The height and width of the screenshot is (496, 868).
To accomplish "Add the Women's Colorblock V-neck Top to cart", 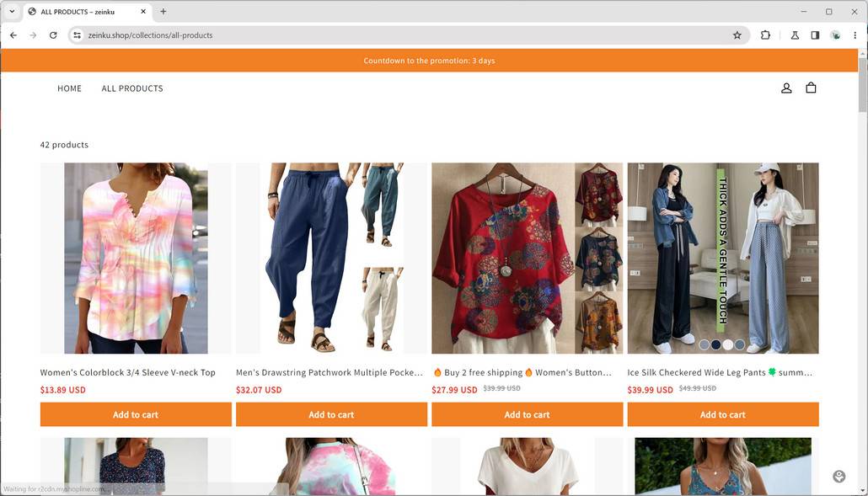I will click(135, 414).
